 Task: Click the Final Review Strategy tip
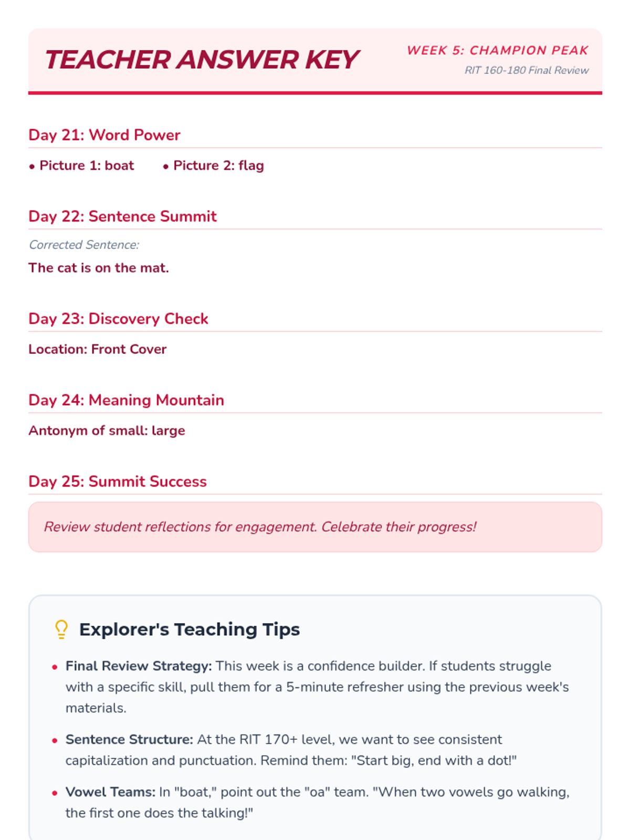coord(317,687)
